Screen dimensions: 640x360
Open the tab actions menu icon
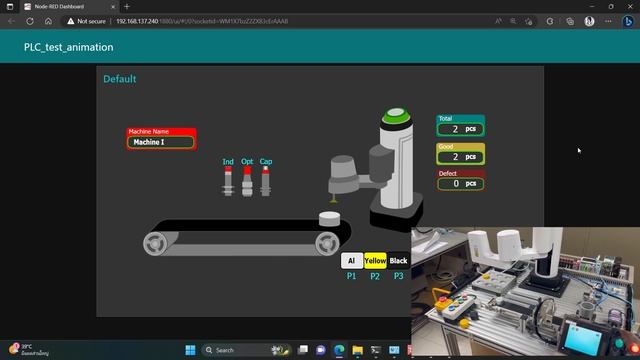click(10, 7)
